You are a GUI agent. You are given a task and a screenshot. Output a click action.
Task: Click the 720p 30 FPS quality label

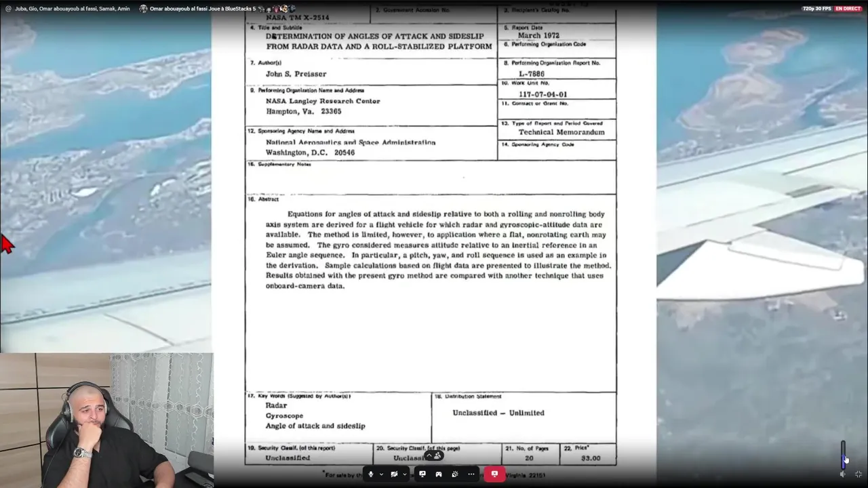point(816,9)
